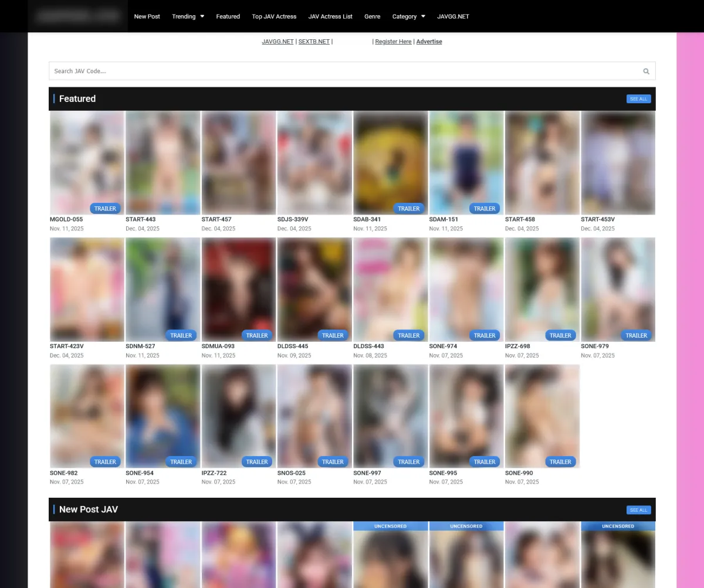
Task: Follow the Advertise link
Action: [x=429, y=42]
